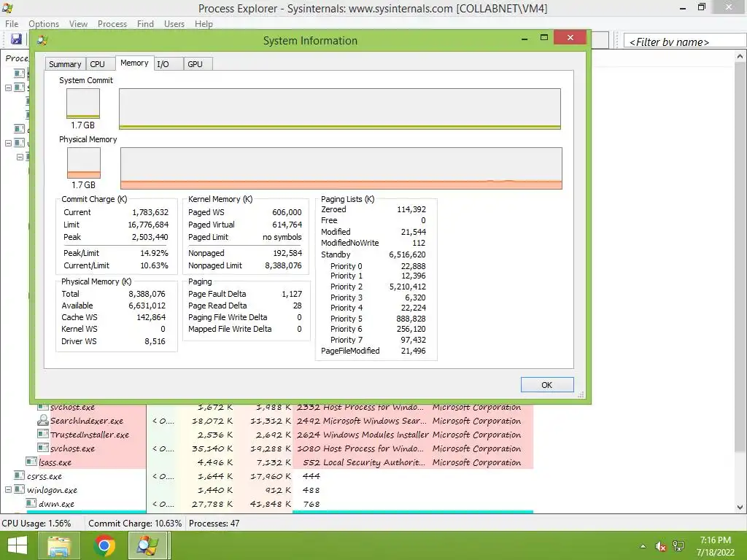Screen dimensions: 747x560
Task: Click the Save icon in Process Explorer toolbar
Action: (x=16, y=39)
